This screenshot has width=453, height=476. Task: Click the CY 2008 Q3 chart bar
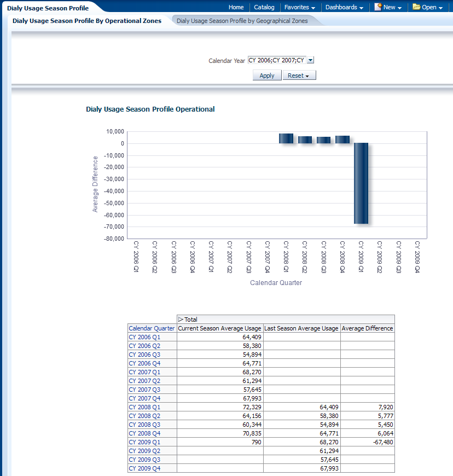point(324,140)
